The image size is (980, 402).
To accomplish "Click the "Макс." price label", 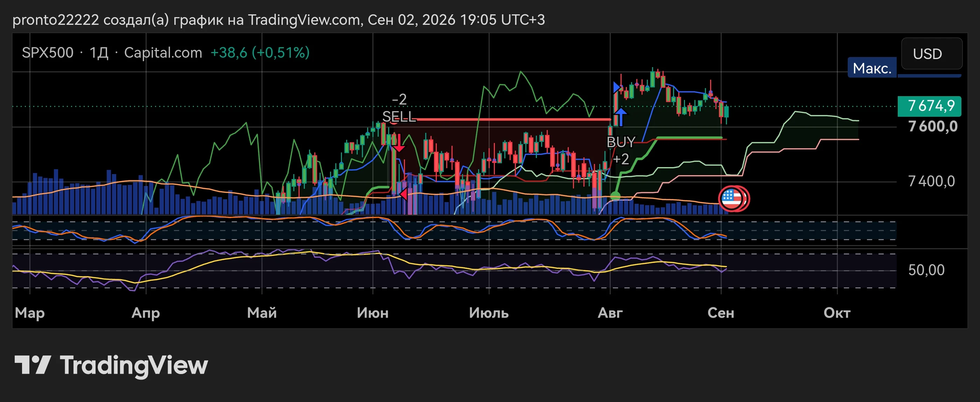I will [872, 68].
